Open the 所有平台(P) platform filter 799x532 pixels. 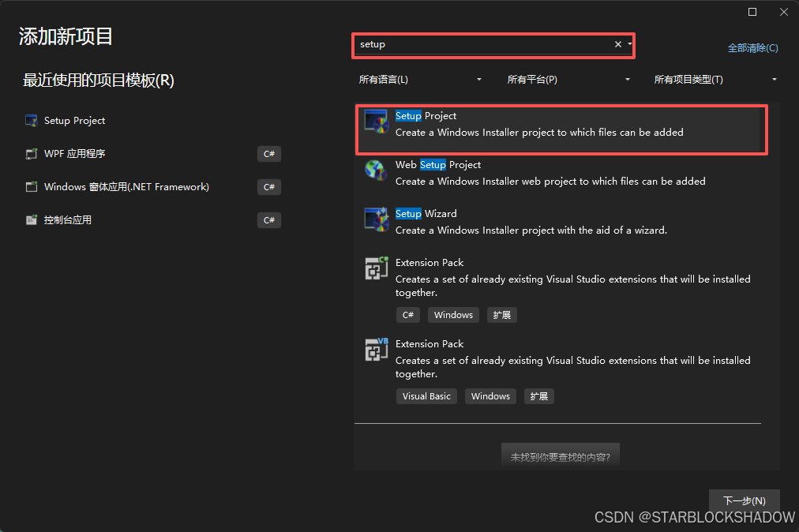click(568, 80)
